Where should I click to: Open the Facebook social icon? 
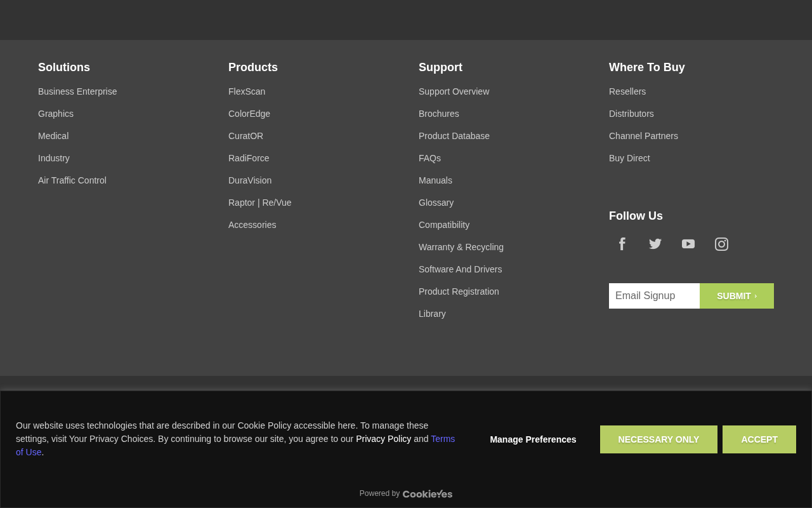coord(622,244)
